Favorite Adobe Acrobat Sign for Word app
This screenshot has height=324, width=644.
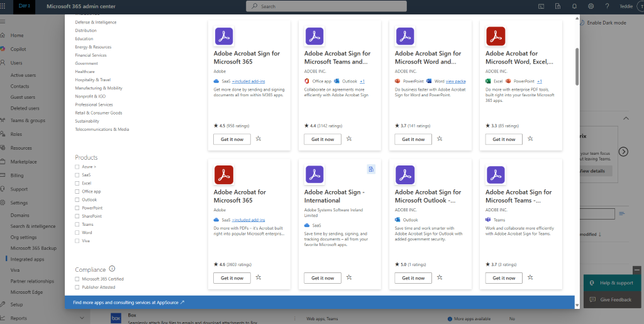coord(440,139)
